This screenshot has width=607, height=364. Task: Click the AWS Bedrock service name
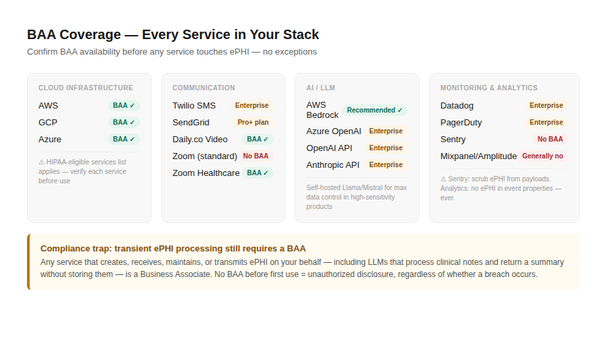click(x=322, y=111)
